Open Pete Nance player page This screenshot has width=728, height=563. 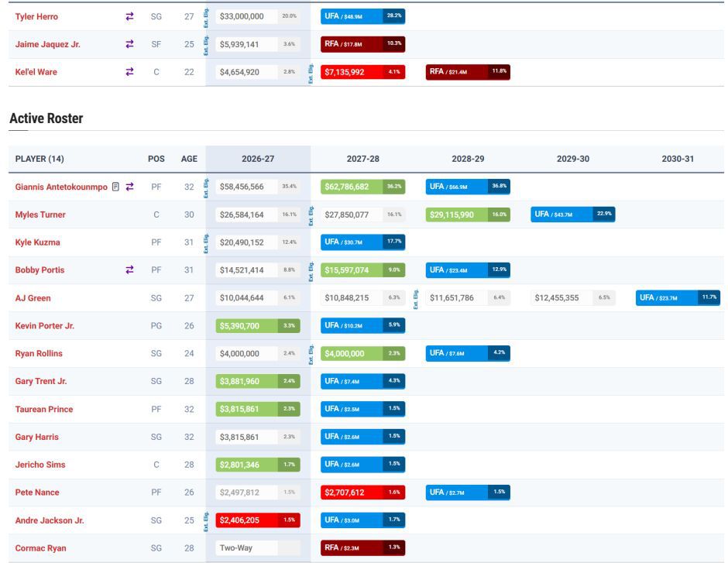pyautogui.click(x=36, y=493)
